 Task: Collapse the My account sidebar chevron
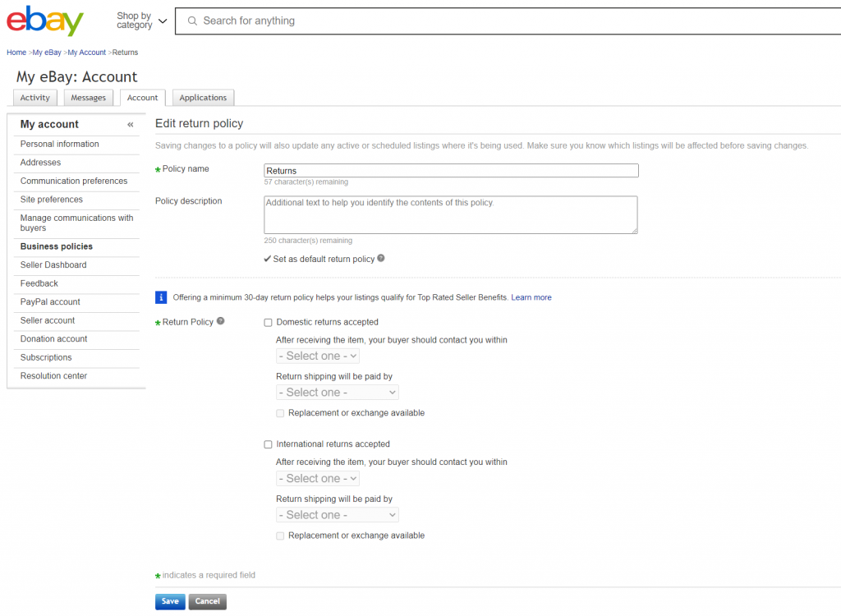pyautogui.click(x=131, y=125)
